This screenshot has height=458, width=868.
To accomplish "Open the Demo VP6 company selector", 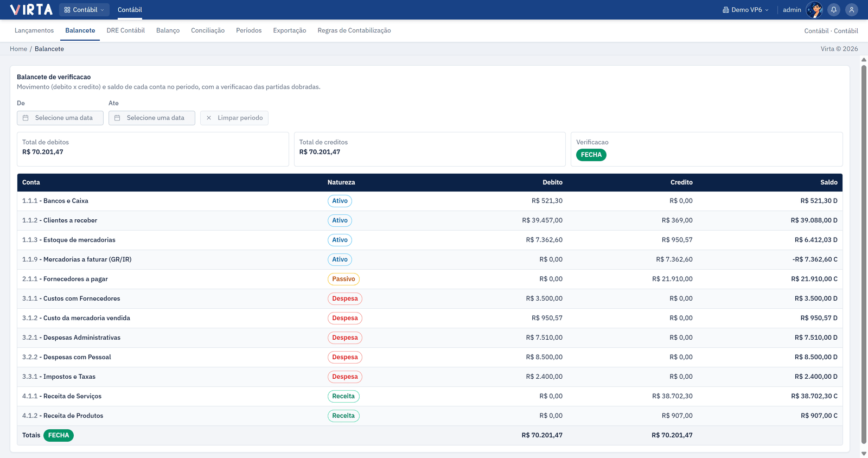I will click(746, 10).
